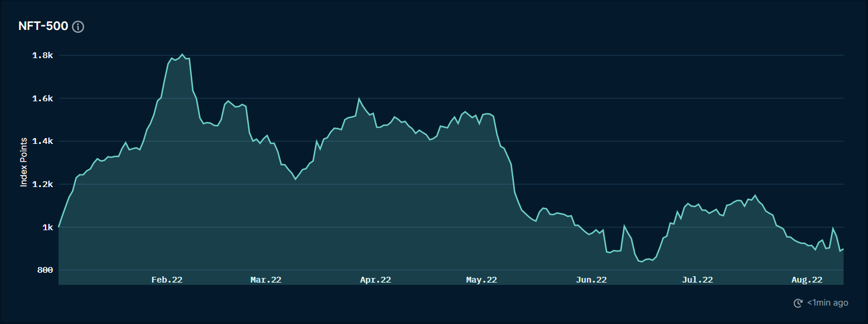Click the '<1min ago' update timestamp

pyautogui.click(x=827, y=303)
